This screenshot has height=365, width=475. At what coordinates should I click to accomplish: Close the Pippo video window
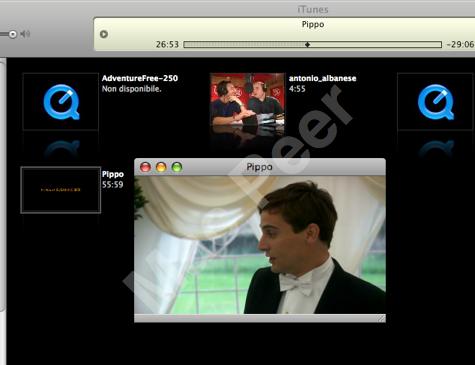145,167
